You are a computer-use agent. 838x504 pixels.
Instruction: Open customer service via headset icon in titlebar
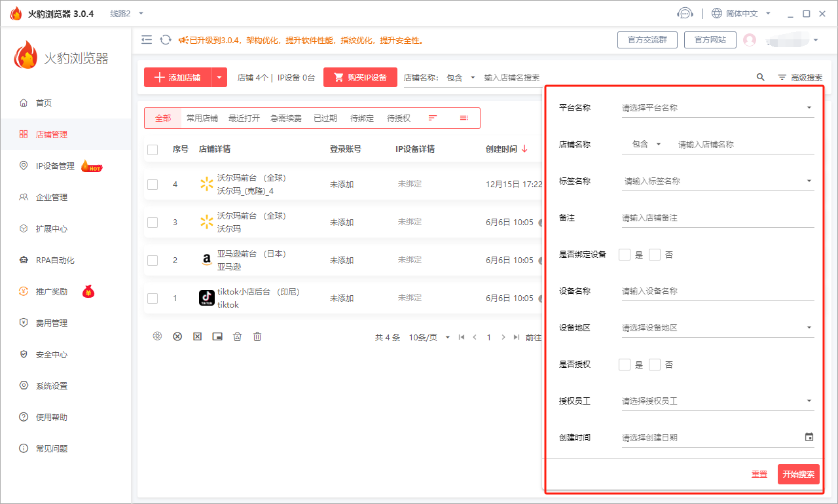click(685, 12)
